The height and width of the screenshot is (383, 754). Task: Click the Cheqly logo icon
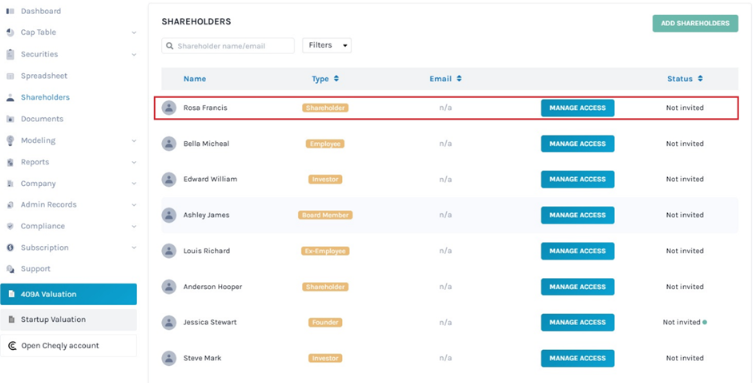pos(13,345)
